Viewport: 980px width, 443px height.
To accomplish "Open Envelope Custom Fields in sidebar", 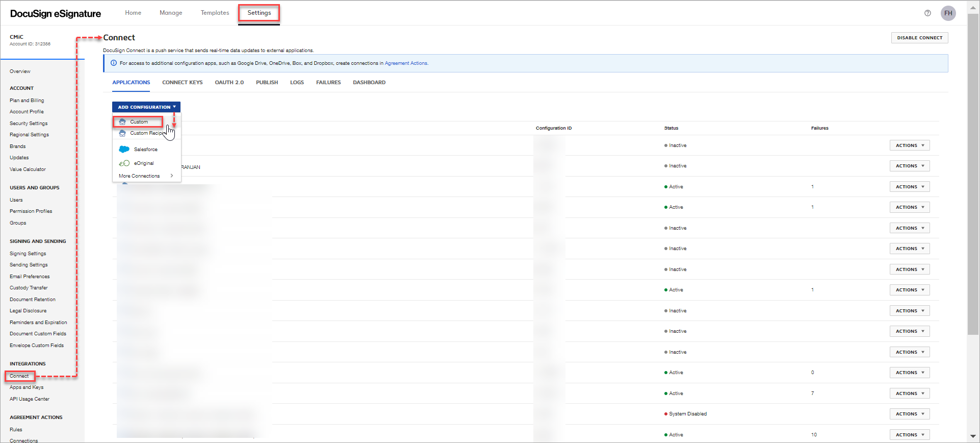I will [x=37, y=346].
